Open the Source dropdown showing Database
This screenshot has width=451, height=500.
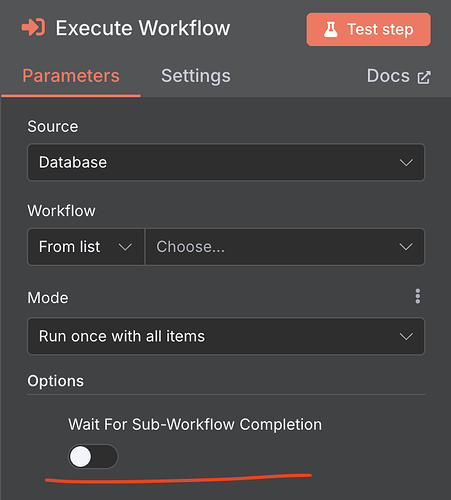point(226,162)
